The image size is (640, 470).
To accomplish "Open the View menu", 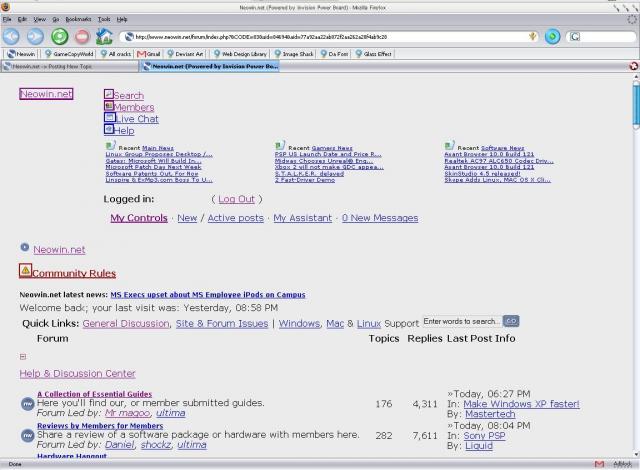I will click(40, 19).
